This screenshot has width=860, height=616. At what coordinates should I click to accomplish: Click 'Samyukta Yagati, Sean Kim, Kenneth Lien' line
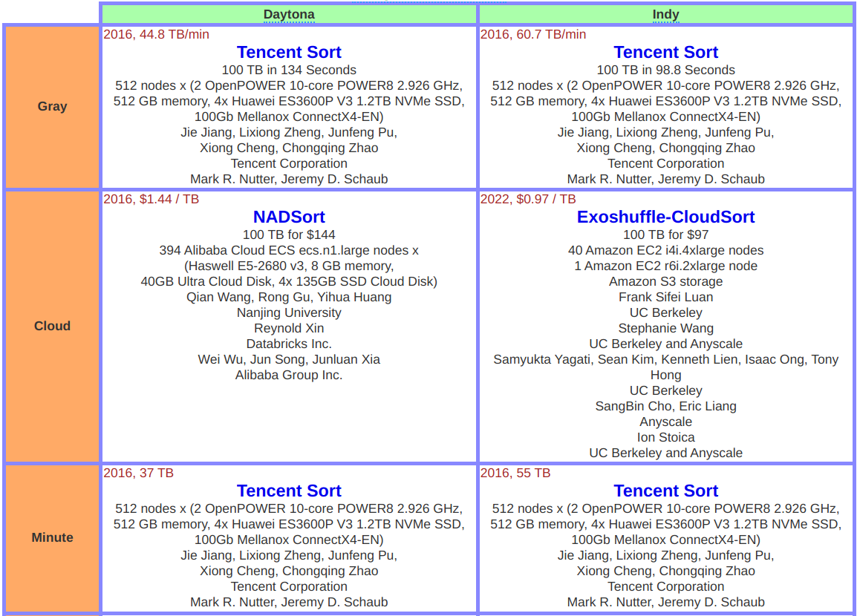tap(665, 359)
